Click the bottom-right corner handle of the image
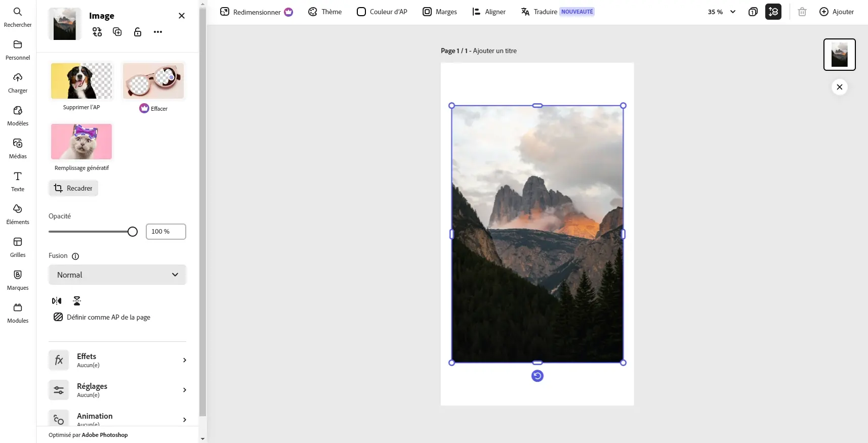Viewport: 868px width, 443px height. click(x=624, y=363)
